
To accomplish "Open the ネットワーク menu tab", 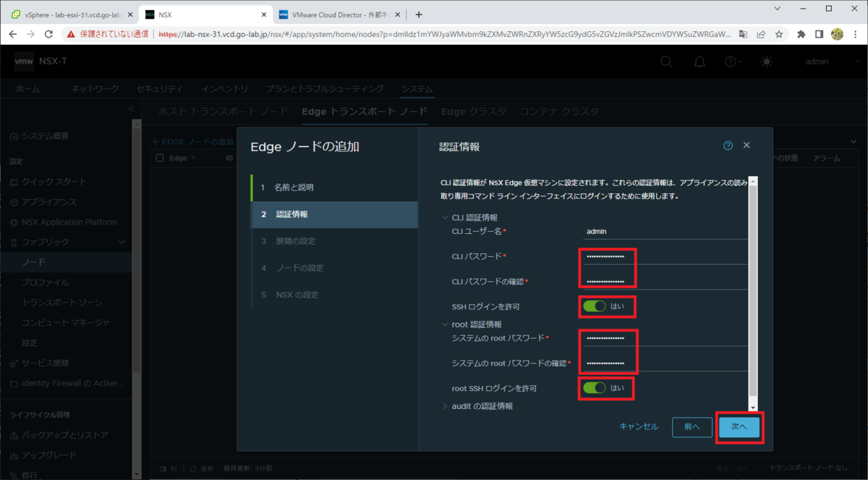I will [x=95, y=88].
